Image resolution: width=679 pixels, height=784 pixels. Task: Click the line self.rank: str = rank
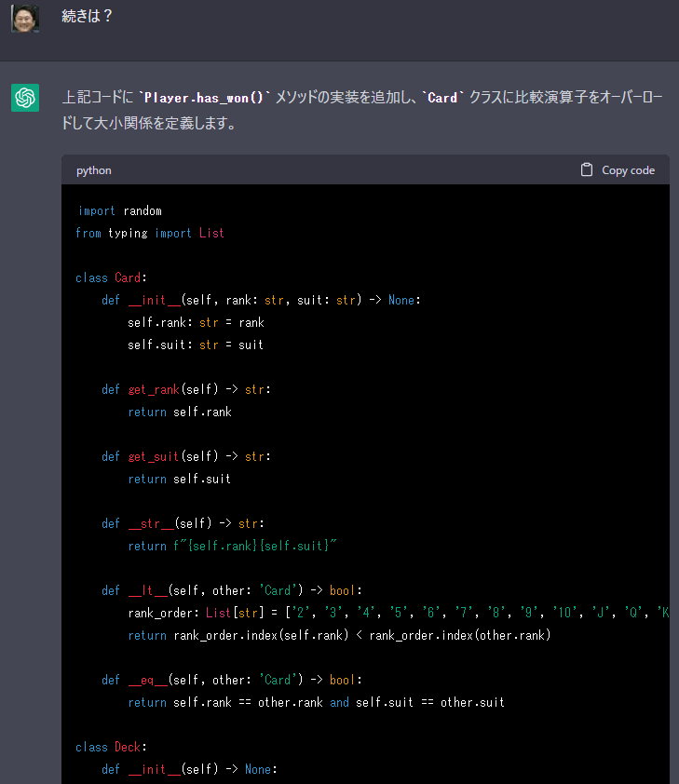coord(196,322)
